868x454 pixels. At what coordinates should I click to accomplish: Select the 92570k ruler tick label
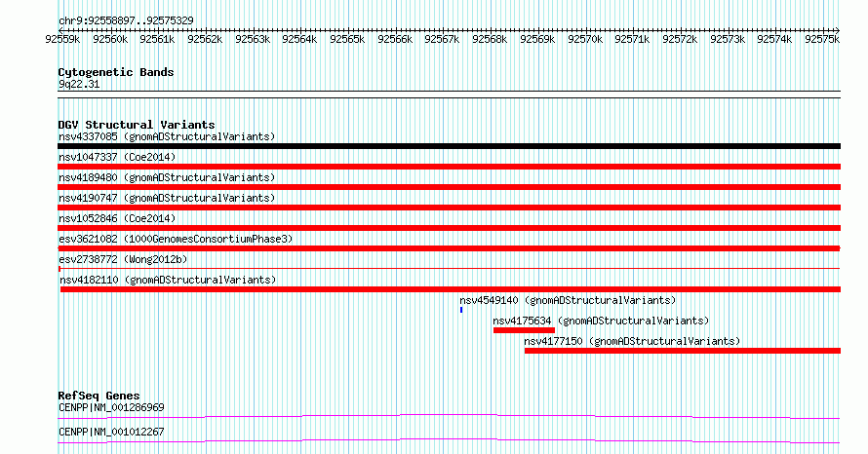pos(584,39)
